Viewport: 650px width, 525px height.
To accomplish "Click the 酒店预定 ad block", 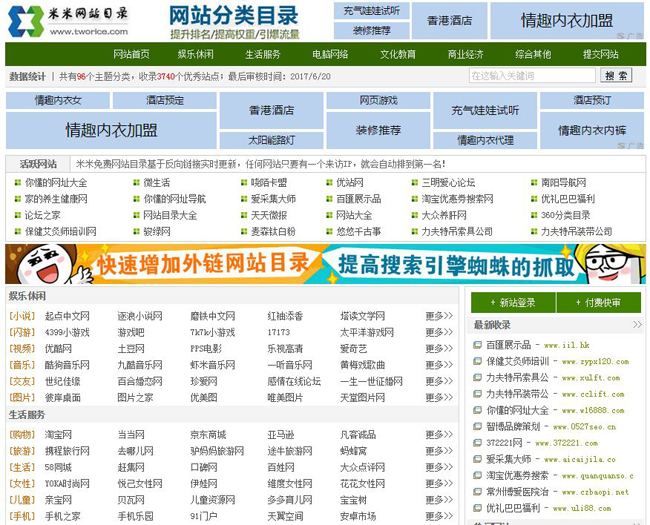I will (x=165, y=100).
